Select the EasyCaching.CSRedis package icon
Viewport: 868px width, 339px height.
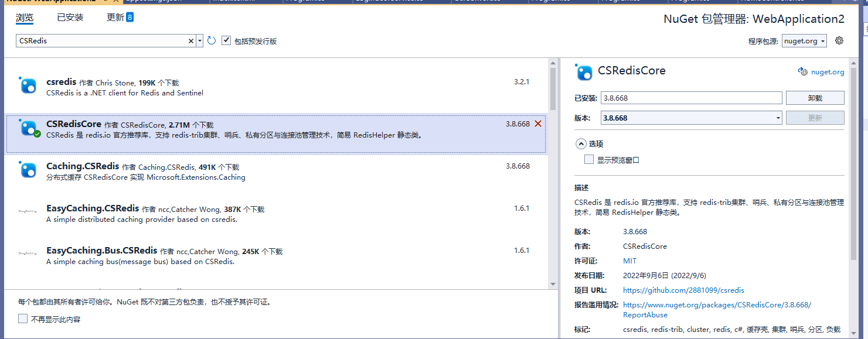28,211
